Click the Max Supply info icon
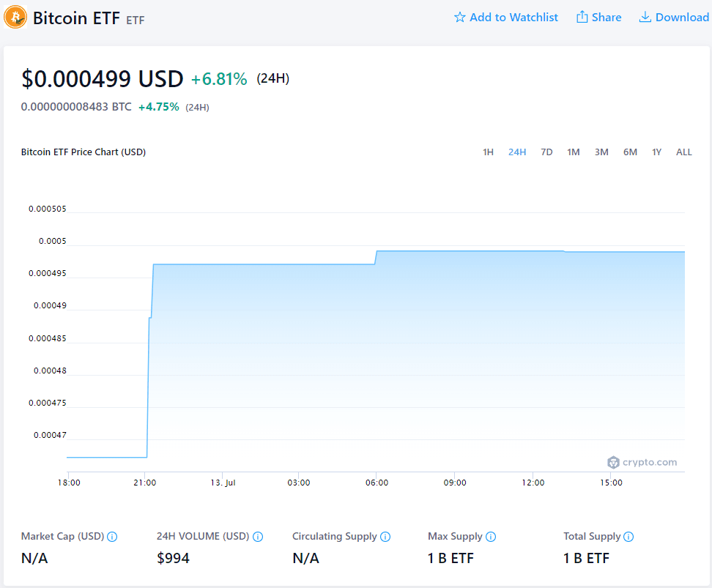The width and height of the screenshot is (712, 588). (x=491, y=537)
